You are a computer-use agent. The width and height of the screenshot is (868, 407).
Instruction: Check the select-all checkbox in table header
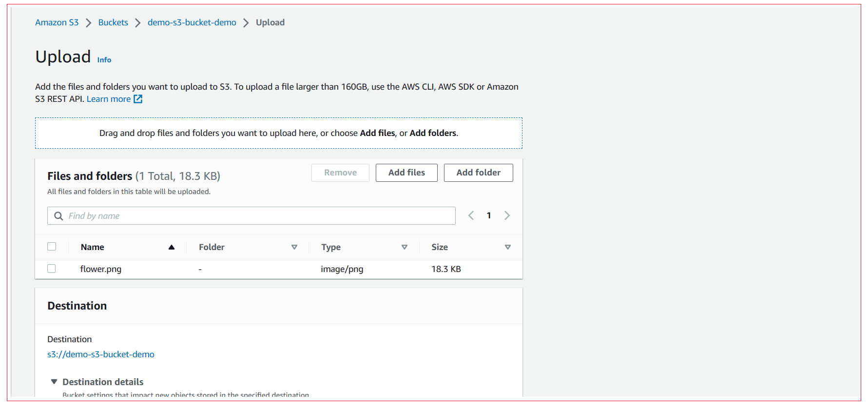click(52, 247)
